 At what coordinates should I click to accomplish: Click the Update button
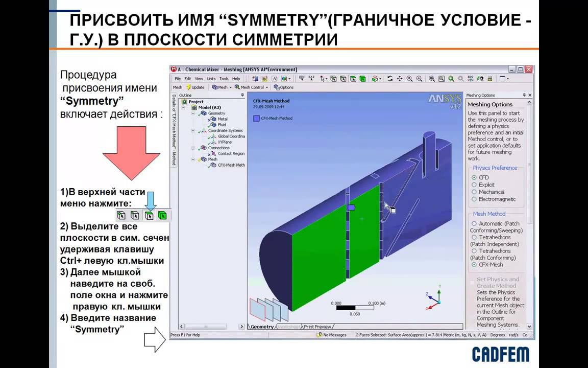coord(195,87)
